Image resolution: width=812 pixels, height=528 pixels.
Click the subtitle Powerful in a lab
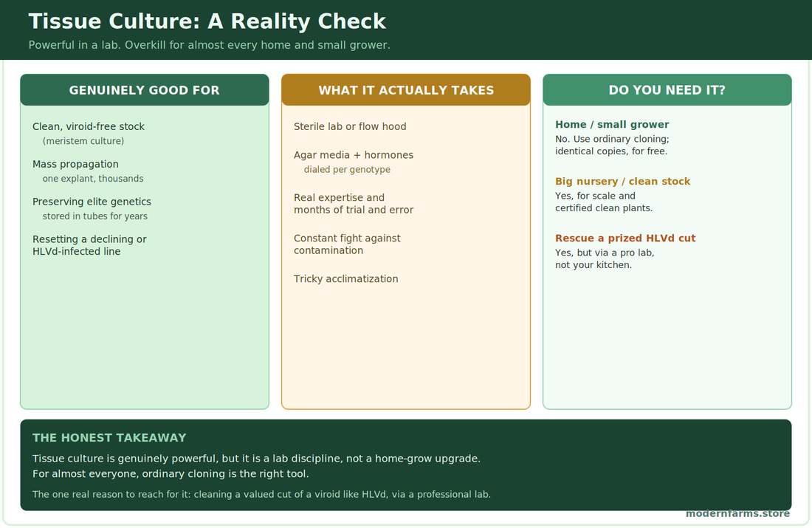point(209,45)
